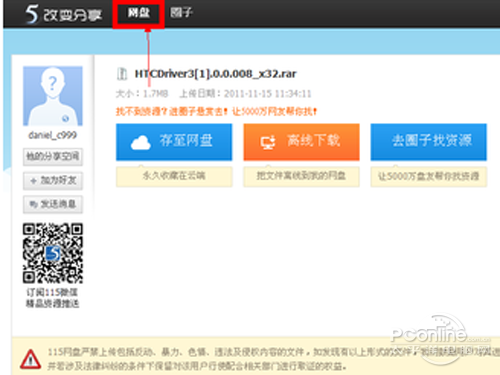Open 他的分享空间 button
The width and height of the screenshot is (500, 375).
coord(53,156)
